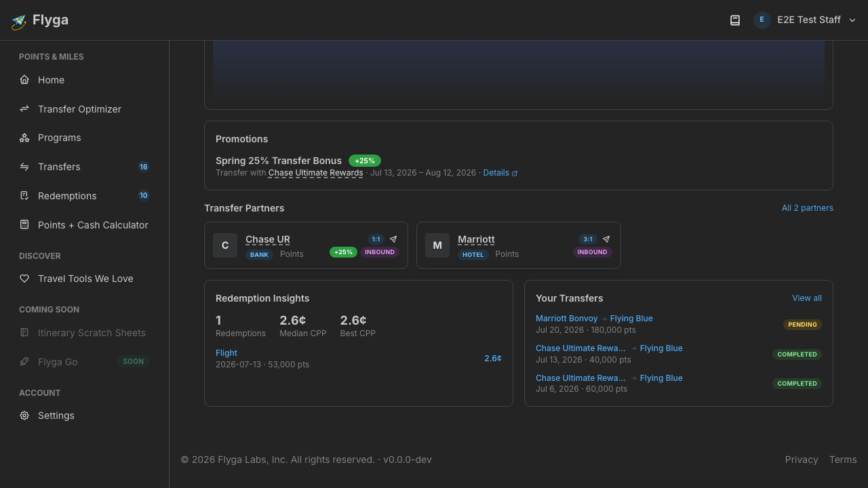Click the +25% badge on Spring promotion
868x488 pixels.
coord(365,161)
